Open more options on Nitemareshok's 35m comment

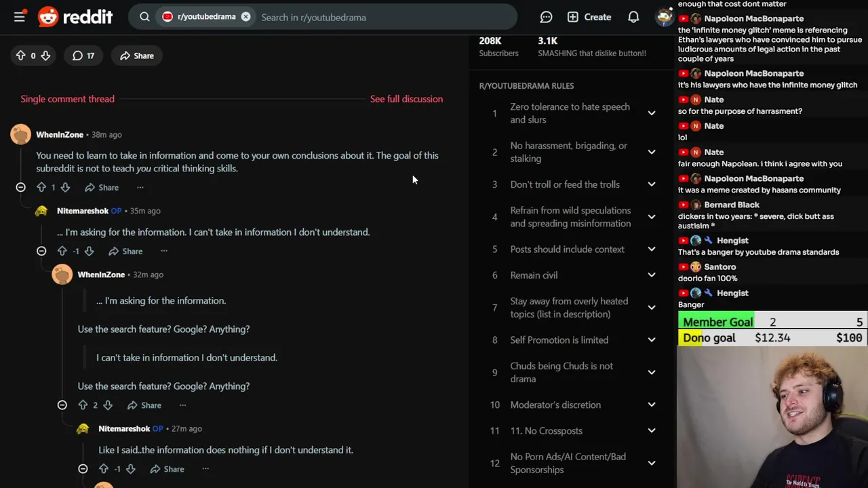(x=164, y=251)
